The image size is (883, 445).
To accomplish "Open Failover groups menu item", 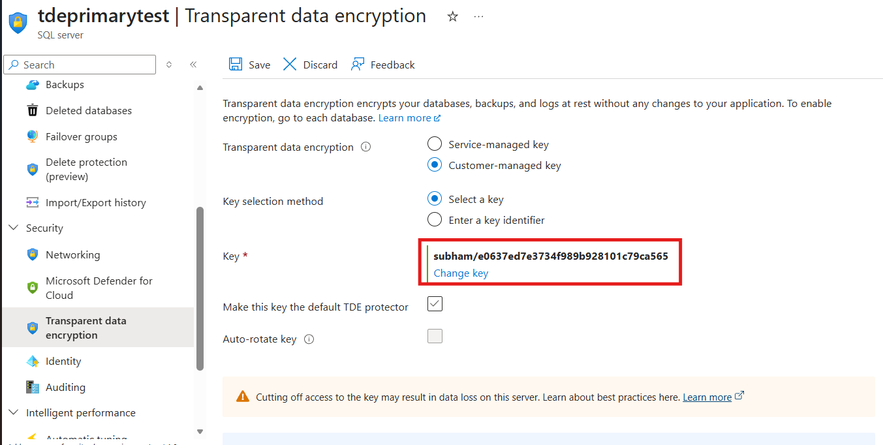I will pos(81,137).
